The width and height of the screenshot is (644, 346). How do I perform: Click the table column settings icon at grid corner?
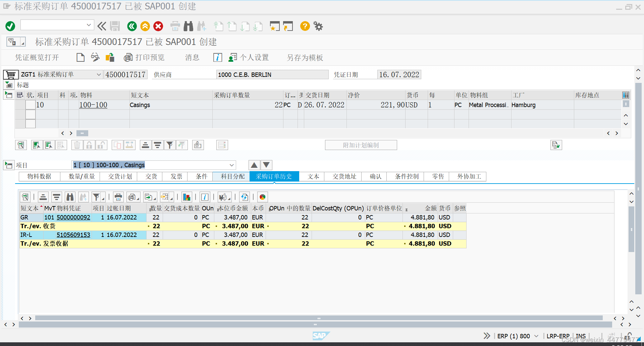[x=626, y=95]
